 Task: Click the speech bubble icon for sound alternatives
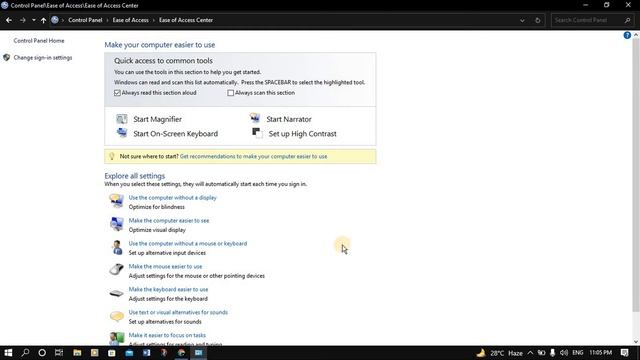point(116,316)
